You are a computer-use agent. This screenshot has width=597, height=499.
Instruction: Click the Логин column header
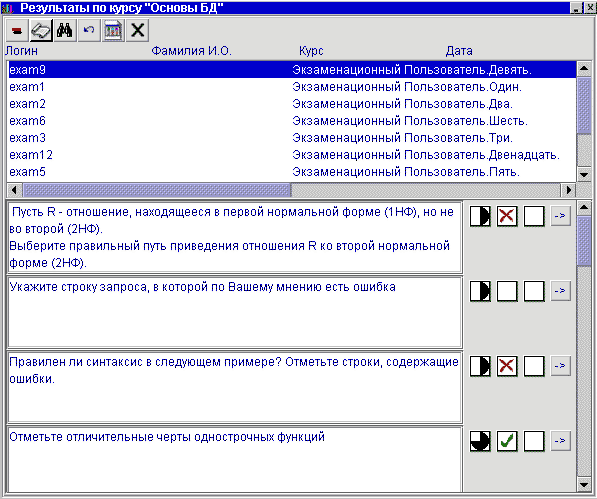tap(21, 51)
